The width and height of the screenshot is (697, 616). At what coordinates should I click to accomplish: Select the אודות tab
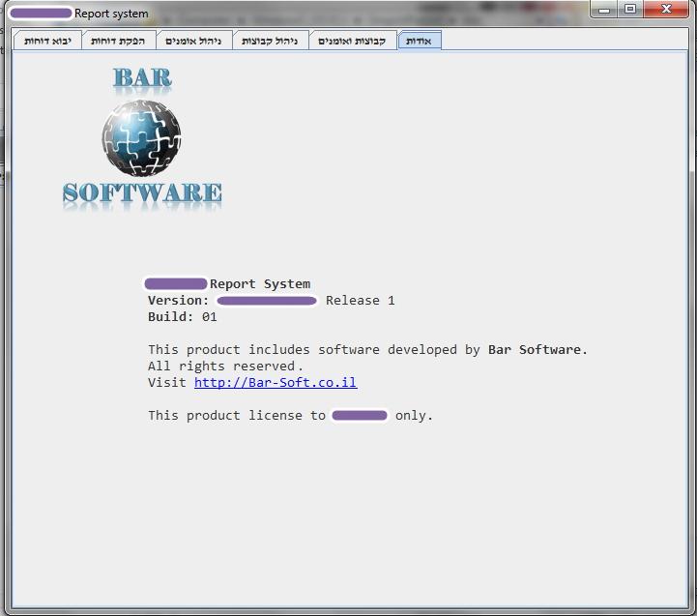(x=420, y=41)
